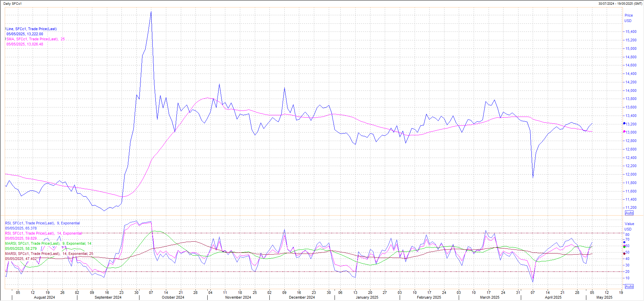
Task: Click the 'March 2025' month label
Action: pyautogui.click(x=490, y=297)
